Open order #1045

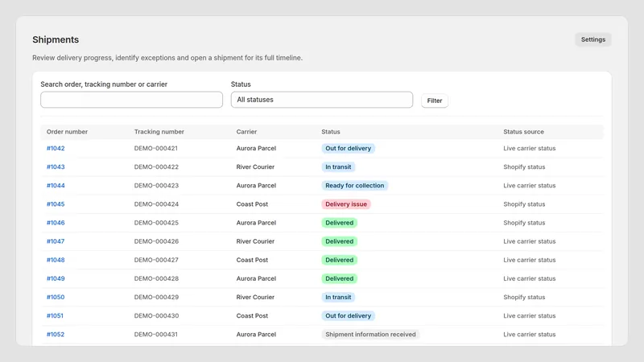point(56,204)
